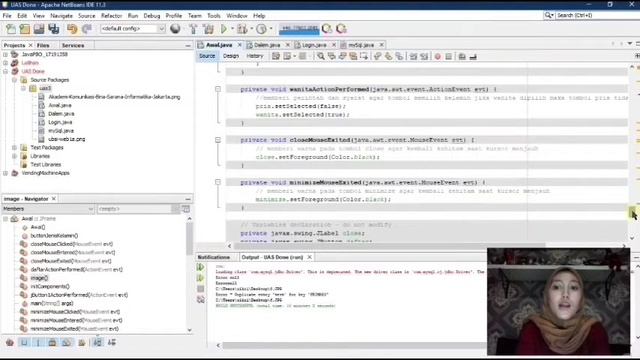Open the Window menu
The width and height of the screenshot is (640, 360).
pyautogui.click(x=237, y=16)
